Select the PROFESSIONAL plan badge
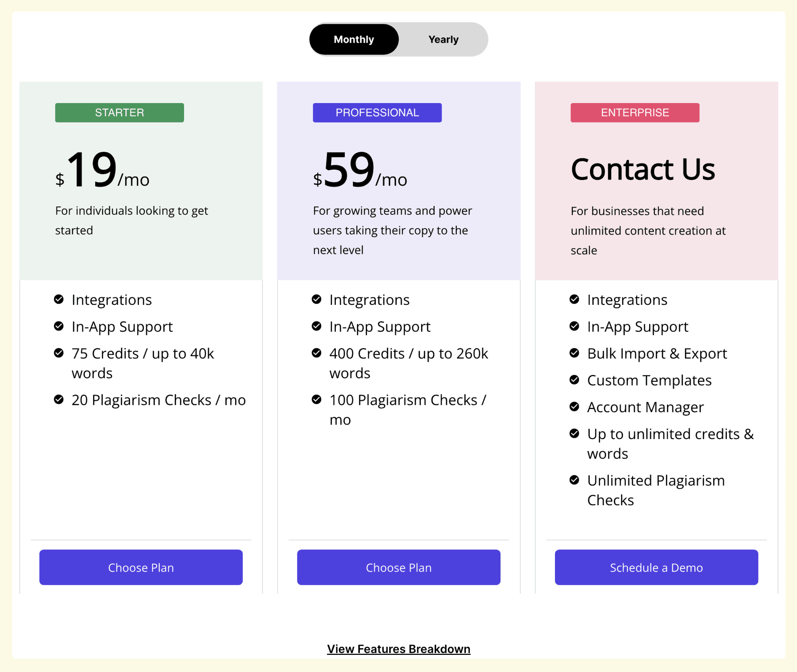The width and height of the screenshot is (797, 672). [377, 112]
